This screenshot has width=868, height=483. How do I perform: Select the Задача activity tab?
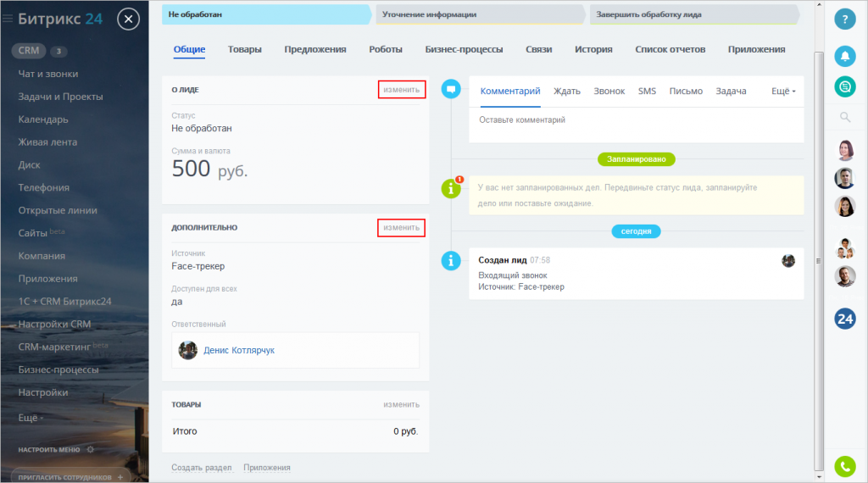(x=731, y=92)
